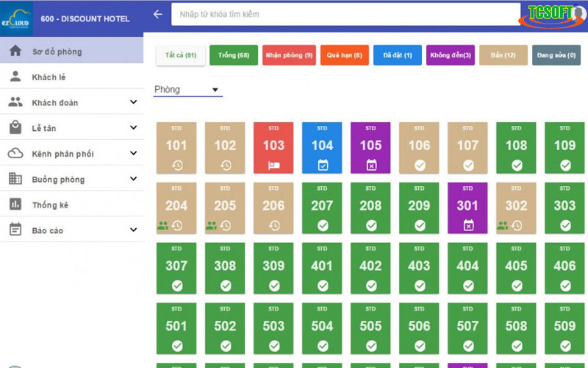This screenshot has width=588, height=368.
Task: Click the bed icon on room 103
Action: (x=273, y=165)
